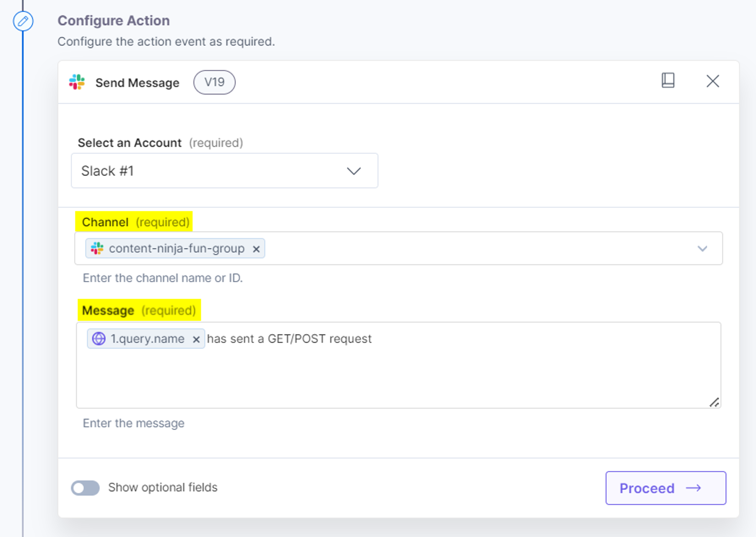Click the Slack logo beside Send Message
This screenshot has width=756, height=537.
tap(77, 82)
